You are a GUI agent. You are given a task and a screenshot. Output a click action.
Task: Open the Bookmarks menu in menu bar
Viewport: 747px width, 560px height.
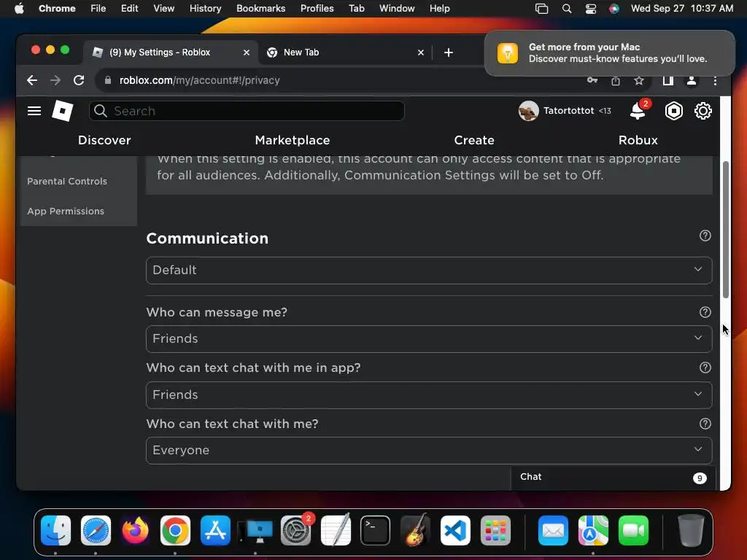260,8
